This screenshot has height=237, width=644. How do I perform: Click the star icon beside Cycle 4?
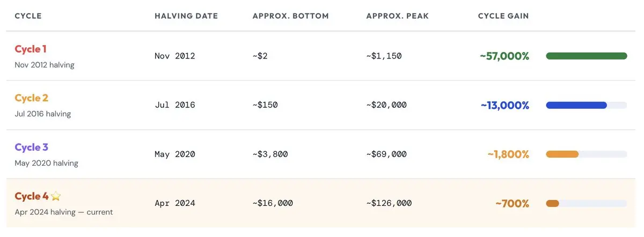pos(55,196)
